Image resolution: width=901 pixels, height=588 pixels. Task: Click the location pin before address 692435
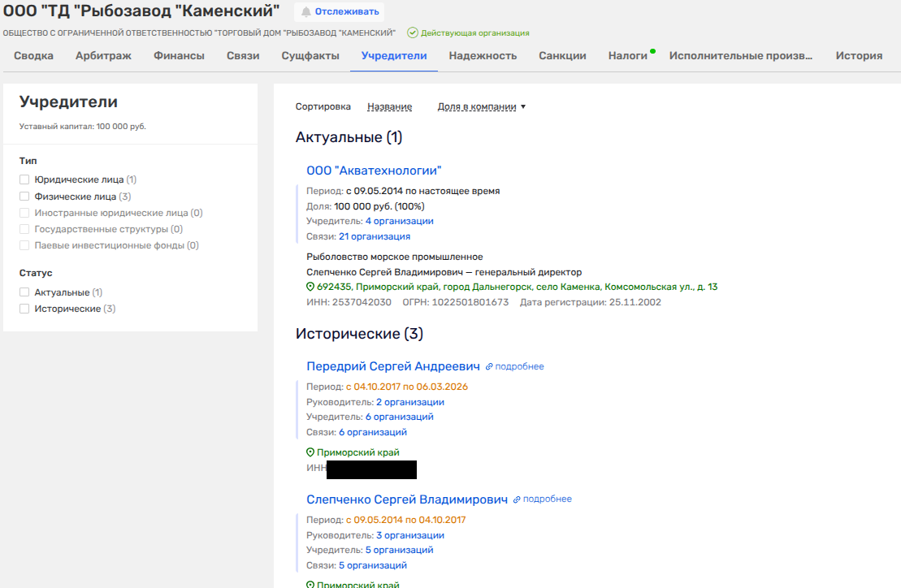point(310,287)
